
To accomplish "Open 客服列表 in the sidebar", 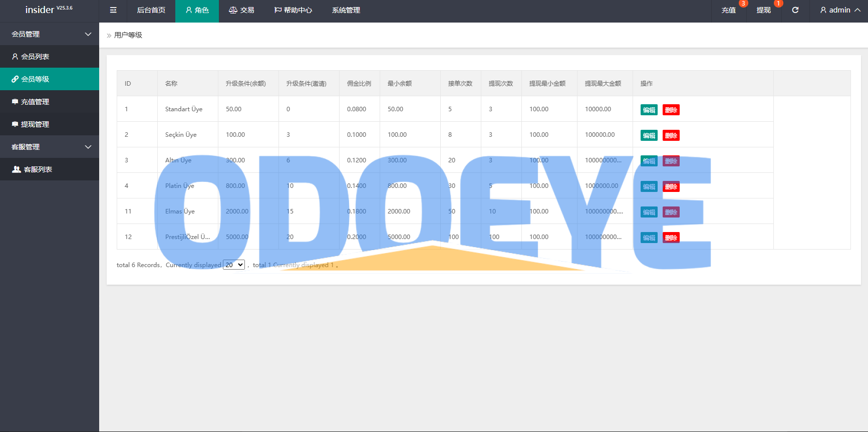I will click(38, 169).
